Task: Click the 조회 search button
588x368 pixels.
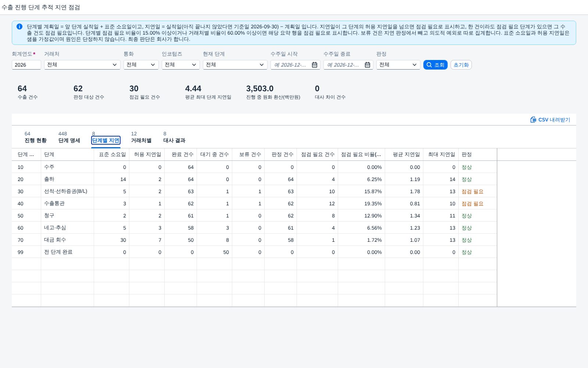Action: click(435, 65)
